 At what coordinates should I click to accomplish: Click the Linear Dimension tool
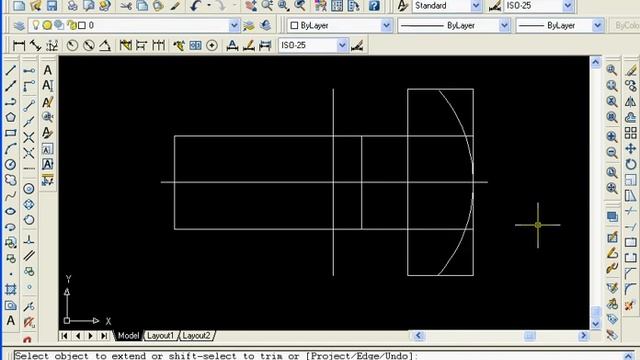click(19, 45)
